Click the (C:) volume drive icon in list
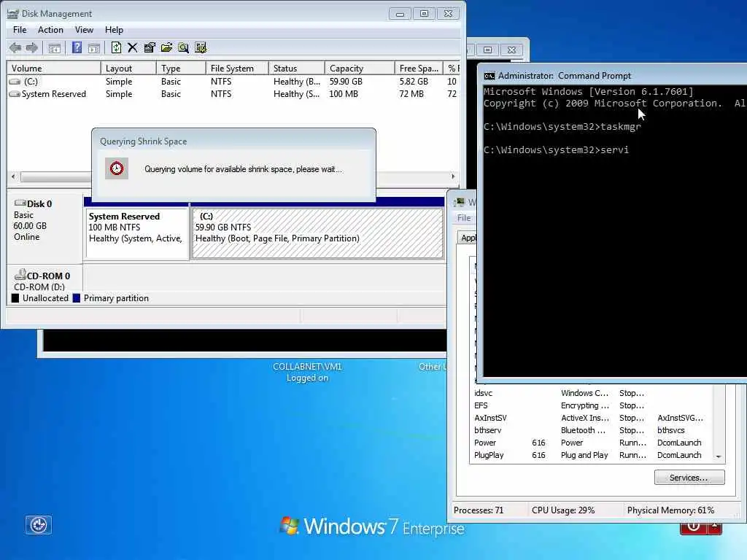This screenshot has height=560, width=747. [15, 82]
